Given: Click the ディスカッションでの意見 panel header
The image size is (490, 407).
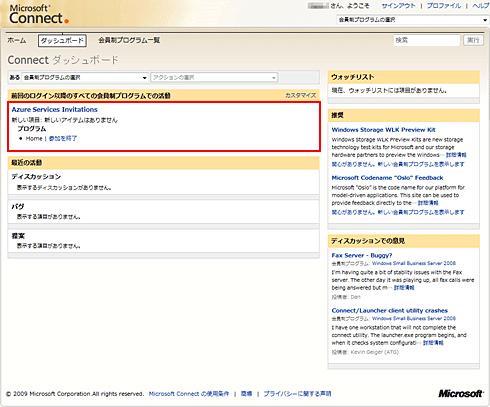Looking at the screenshot, I should [x=404, y=241].
